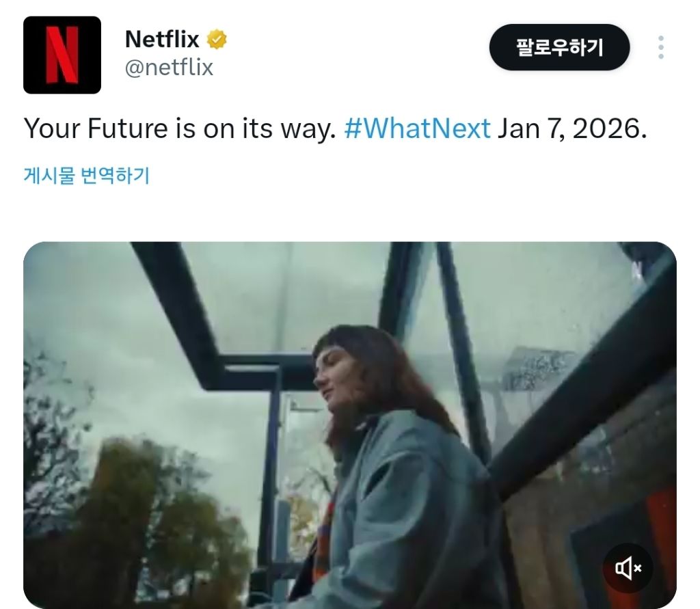This screenshot has width=700, height=609.
Task: Click the word 'Future' in the post
Action: (x=127, y=128)
